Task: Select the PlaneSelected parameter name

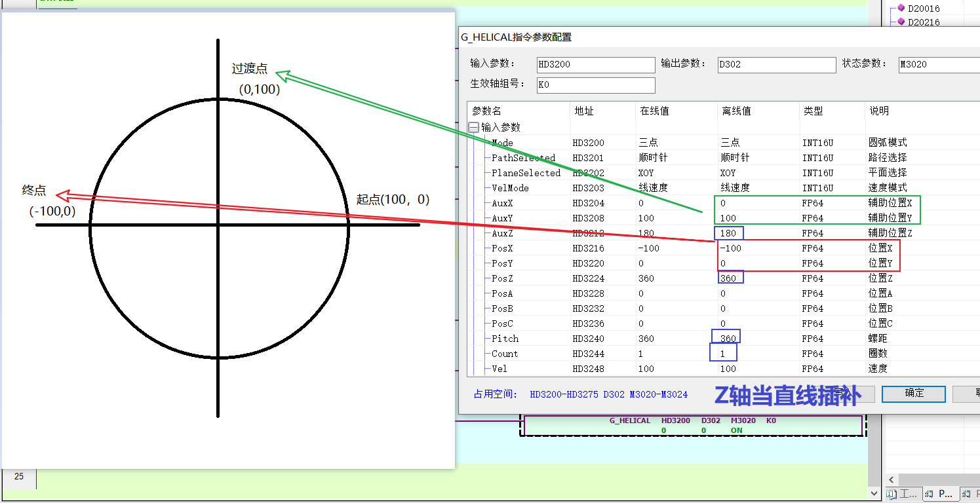Action: 526,172
